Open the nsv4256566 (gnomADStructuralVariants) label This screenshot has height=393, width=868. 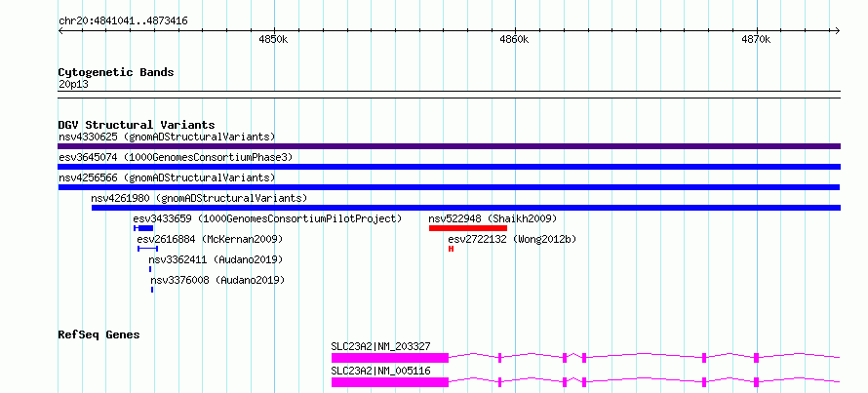167,177
